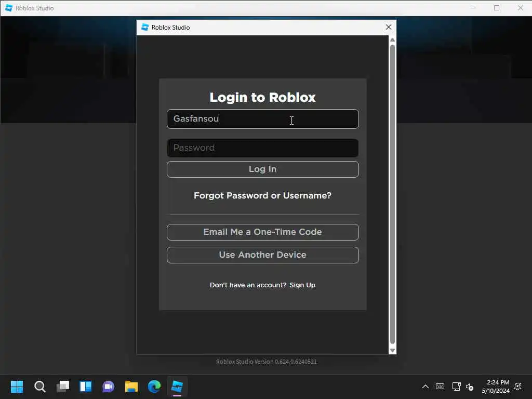The image size is (532, 399).
Task: Click the Login to Roblox heading
Action: click(262, 97)
